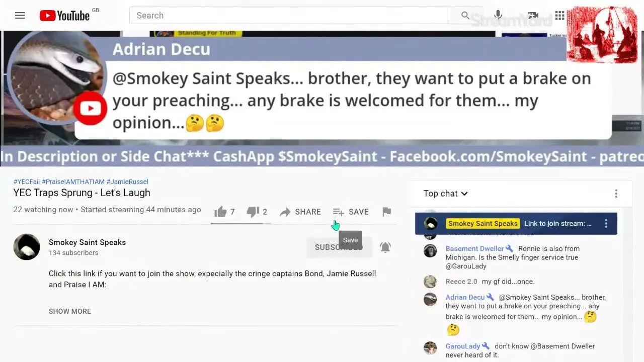Image resolution: width=644 pixels, height=362 pixels.
Task: Click the YouTube home logo
Action: (65, 16)
